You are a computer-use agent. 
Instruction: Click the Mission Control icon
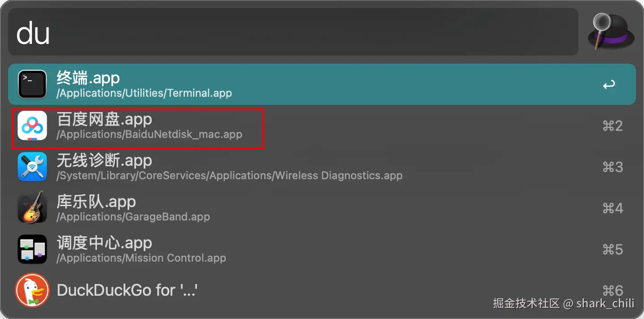tap(32, 249)
